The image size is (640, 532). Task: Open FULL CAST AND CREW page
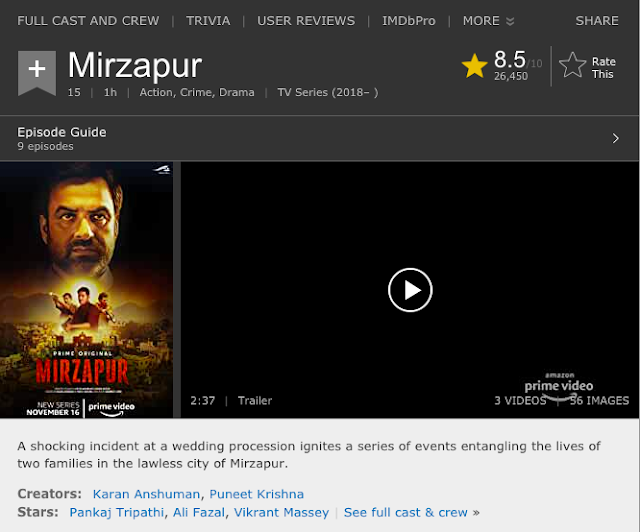[x=88, y=21]
